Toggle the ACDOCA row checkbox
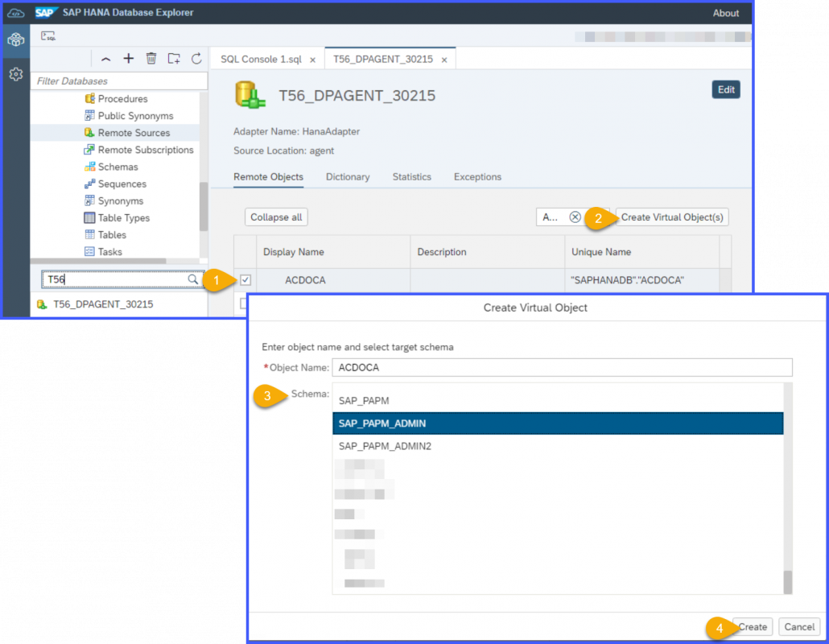Image resolution: width=829 pixels, height=644 pixels. [x=245, y=279]
